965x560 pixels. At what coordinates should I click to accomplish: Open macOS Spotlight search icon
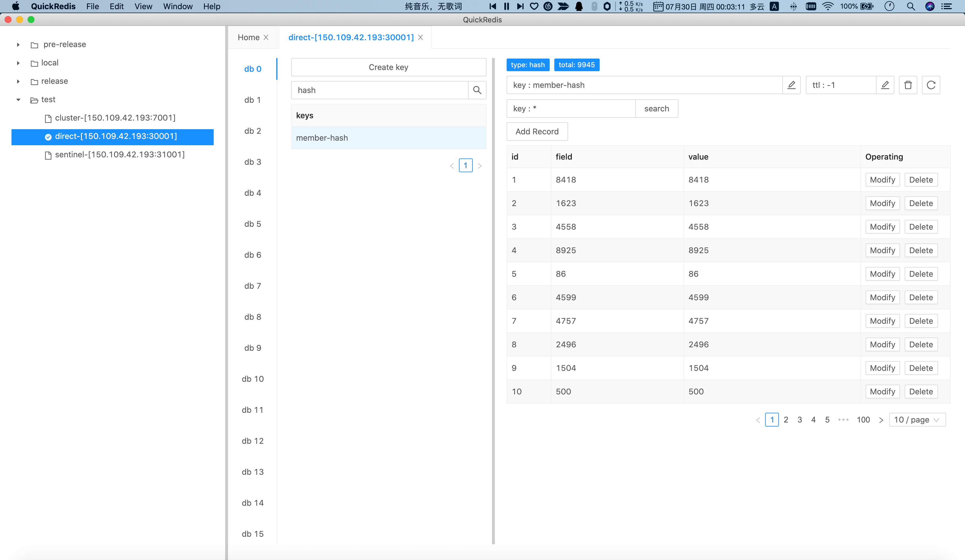coord(911,7)
